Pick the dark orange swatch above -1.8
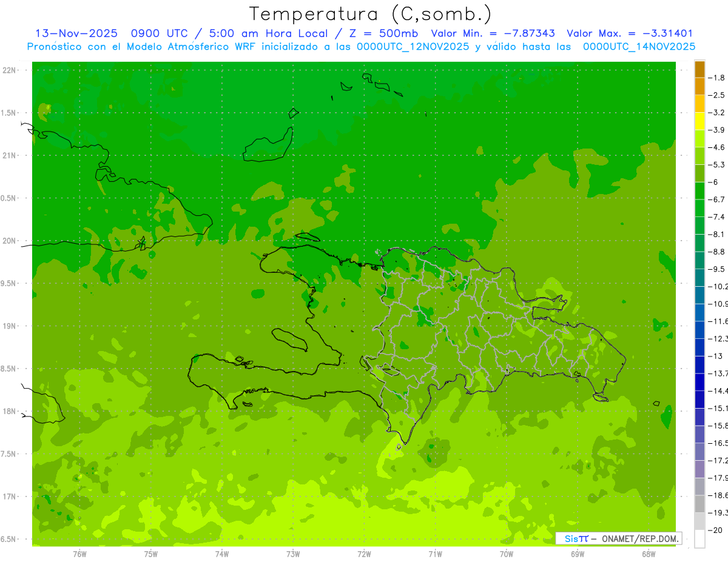The width and height of the screenshot is (728, 562). (699, 69)
